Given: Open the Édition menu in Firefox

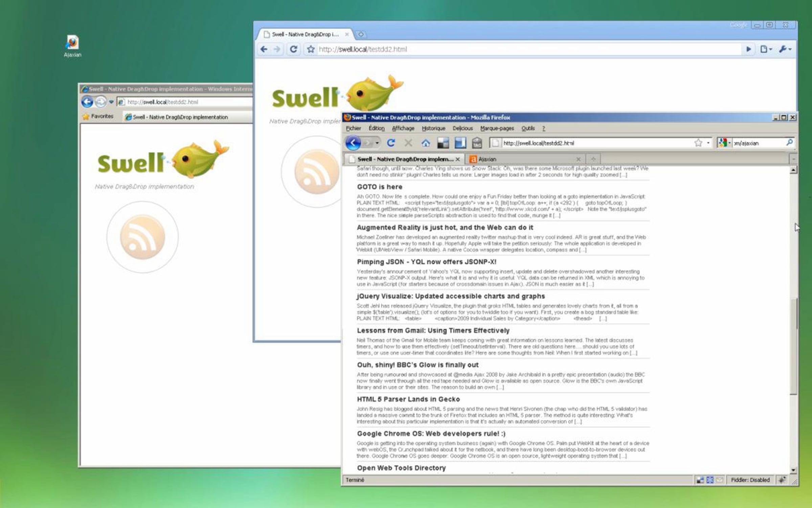Looking at the screenshot, I should [377, 128].
